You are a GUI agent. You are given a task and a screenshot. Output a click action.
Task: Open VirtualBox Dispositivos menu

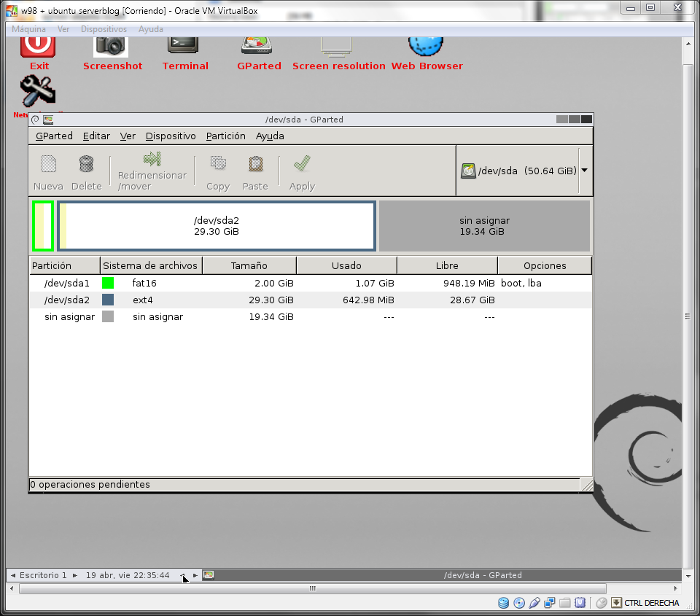104,29
